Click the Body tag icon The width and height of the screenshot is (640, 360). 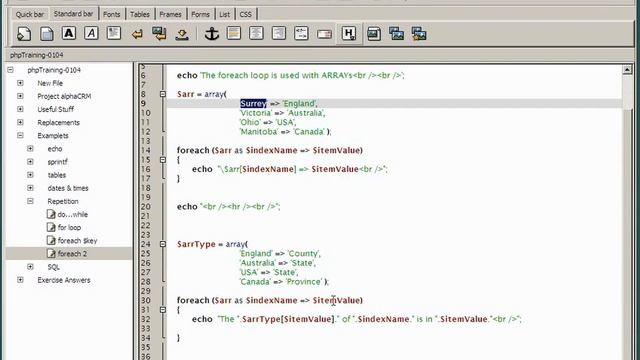[47, 34]
